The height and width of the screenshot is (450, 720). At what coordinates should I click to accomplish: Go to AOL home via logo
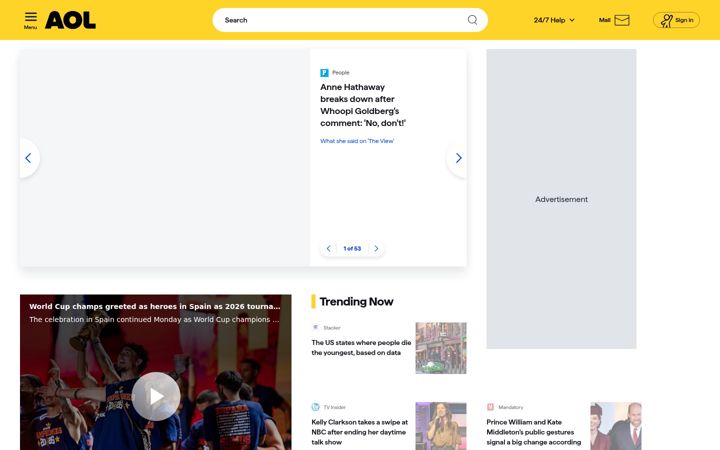(70, 20)
